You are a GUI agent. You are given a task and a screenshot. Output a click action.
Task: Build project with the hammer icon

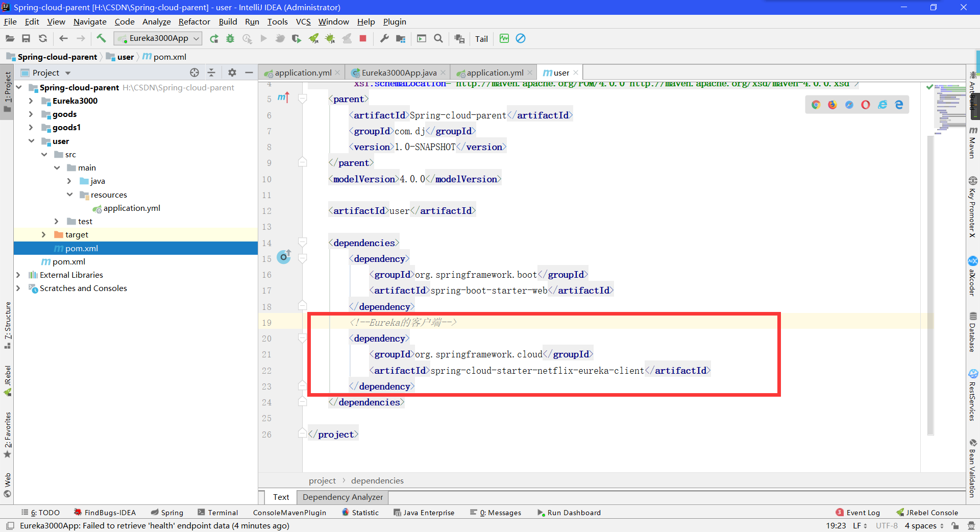point(101,38)
